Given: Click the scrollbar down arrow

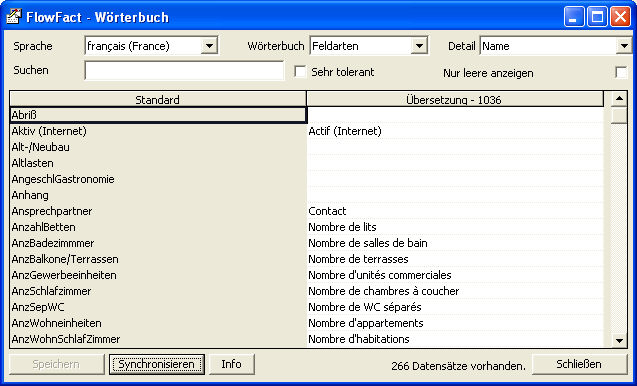Looking at the screenshot, I should coord(619,340).
